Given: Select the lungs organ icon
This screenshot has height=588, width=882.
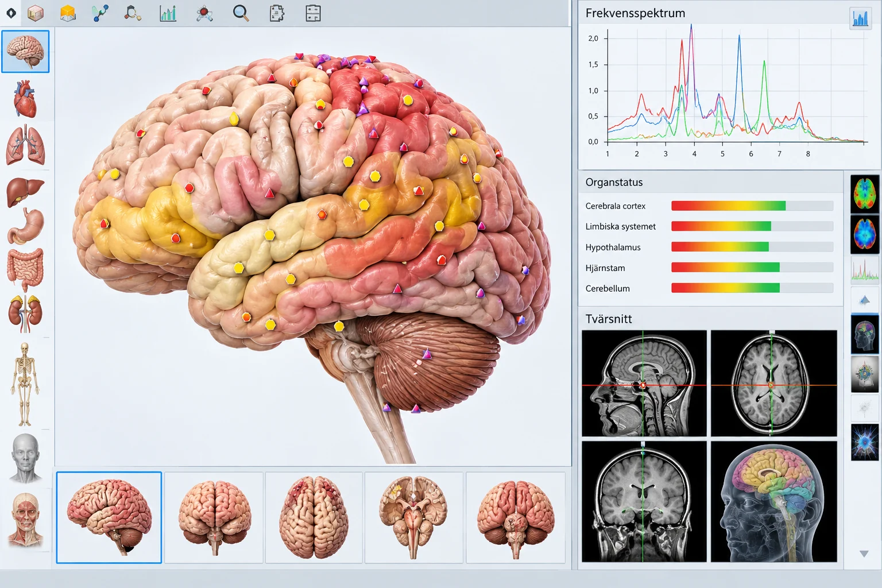Looking at the screenshot, I should point(25,146).
